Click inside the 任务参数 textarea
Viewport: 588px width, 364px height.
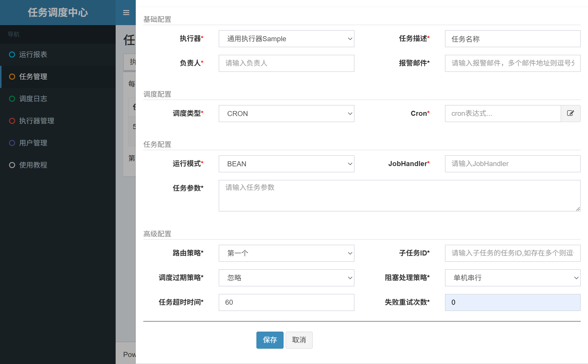(x=399, y=196)
